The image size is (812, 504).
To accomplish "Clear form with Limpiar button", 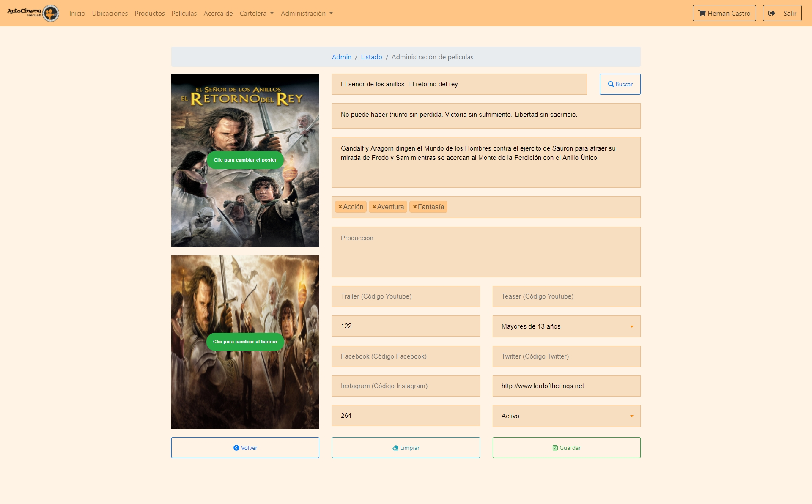I will [406, 448].
